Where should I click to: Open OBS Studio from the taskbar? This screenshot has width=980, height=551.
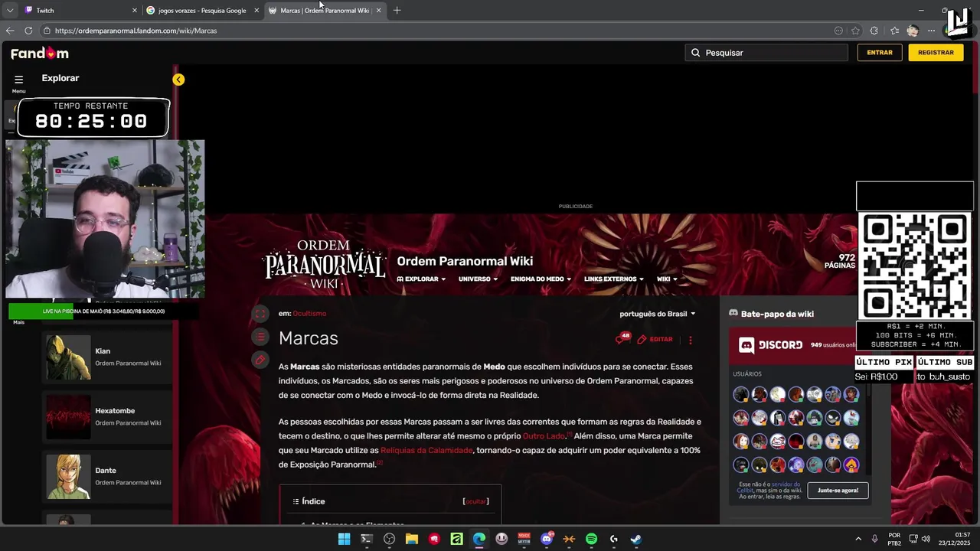[x=389, y=539]
